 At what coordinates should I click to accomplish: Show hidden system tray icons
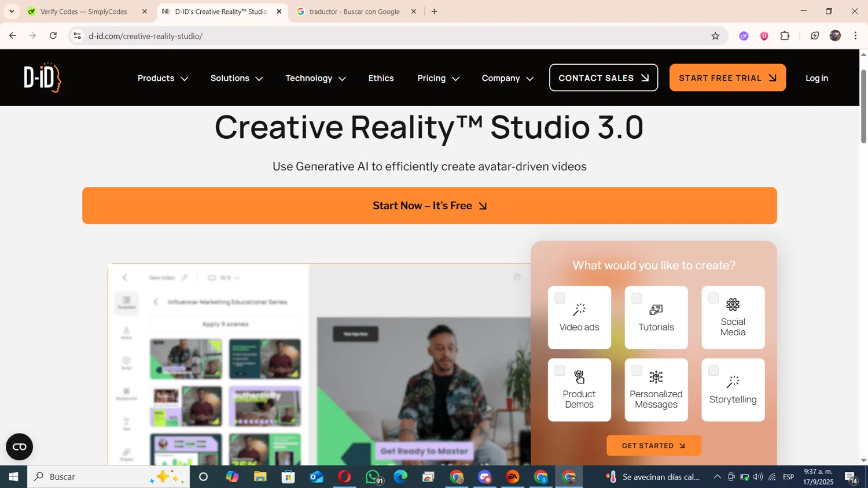[717, 477]
